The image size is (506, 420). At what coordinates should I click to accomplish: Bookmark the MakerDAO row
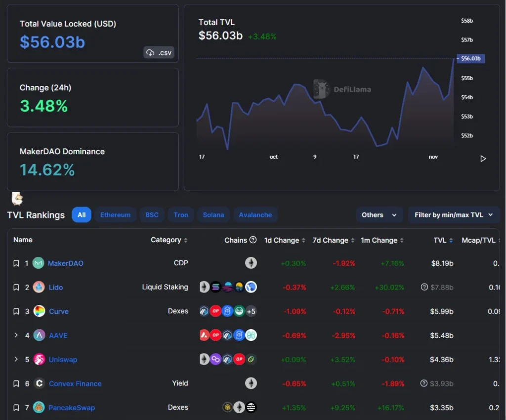click(16, 263)
